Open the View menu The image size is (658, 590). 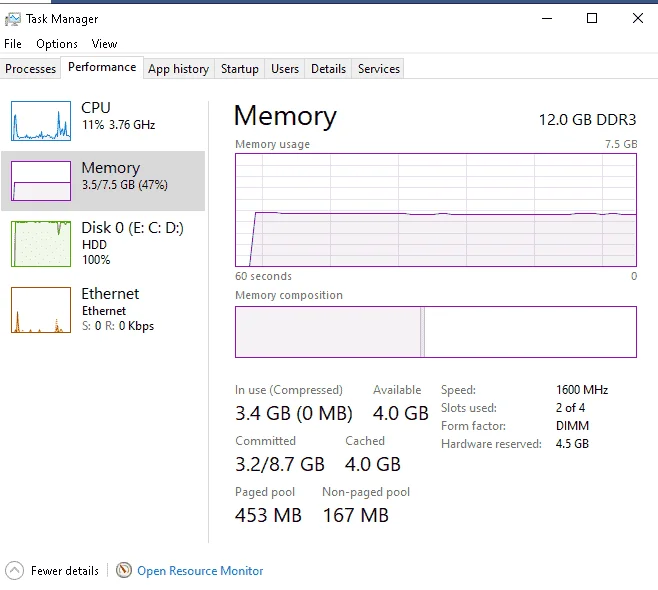click(x=104, y=44)
